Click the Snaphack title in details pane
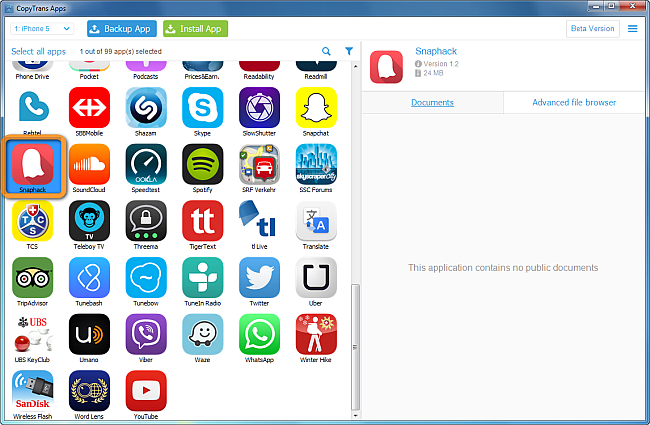The width and height of the screenshot is (650, 425). tap(436, 51)
